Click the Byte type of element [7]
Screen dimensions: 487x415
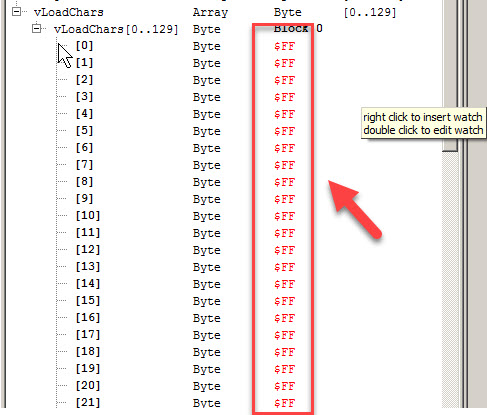[x=207, y=165]
